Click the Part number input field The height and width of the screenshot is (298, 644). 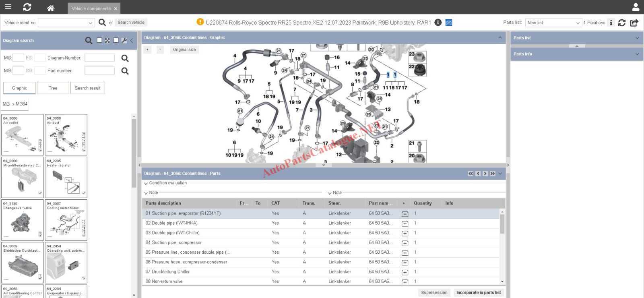click(99, 71)
